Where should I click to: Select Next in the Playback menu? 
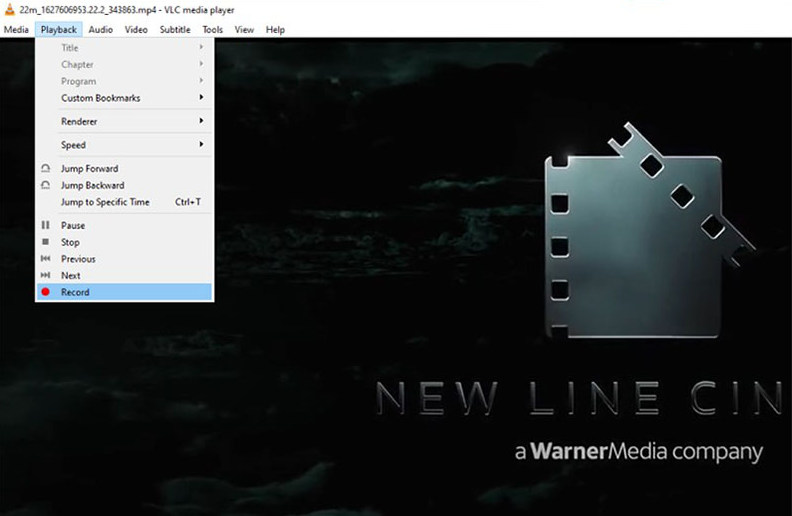point(124,275)
